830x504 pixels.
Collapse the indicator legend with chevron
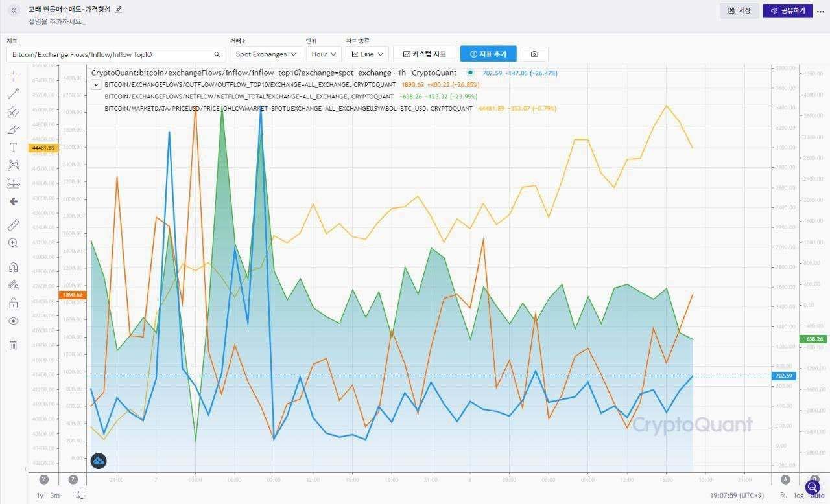(96, 84)
